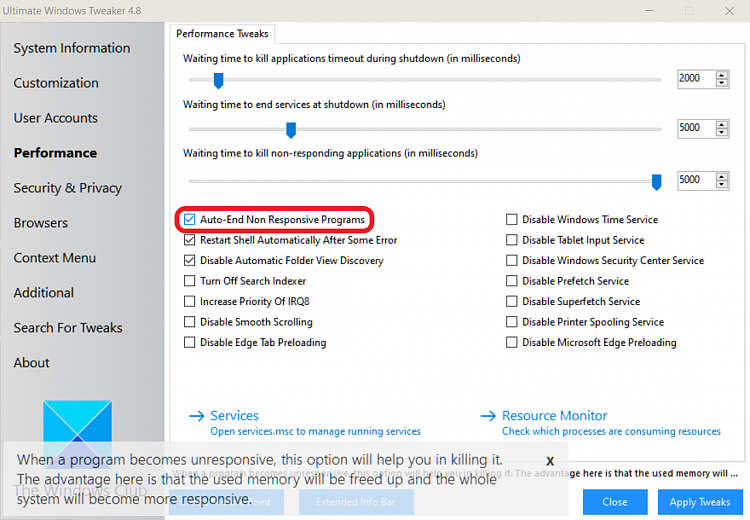
Task: Select the Performance Tweaks tab
Action: tap(222, 33)
